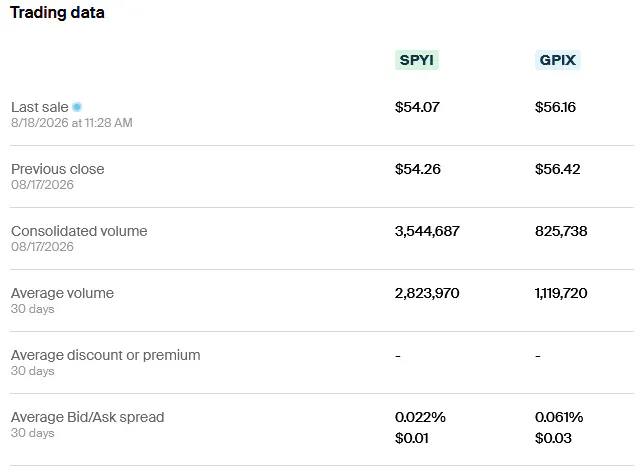
Task: Click the 30 days text under Average volume
Action: click(x=33, y=309)
